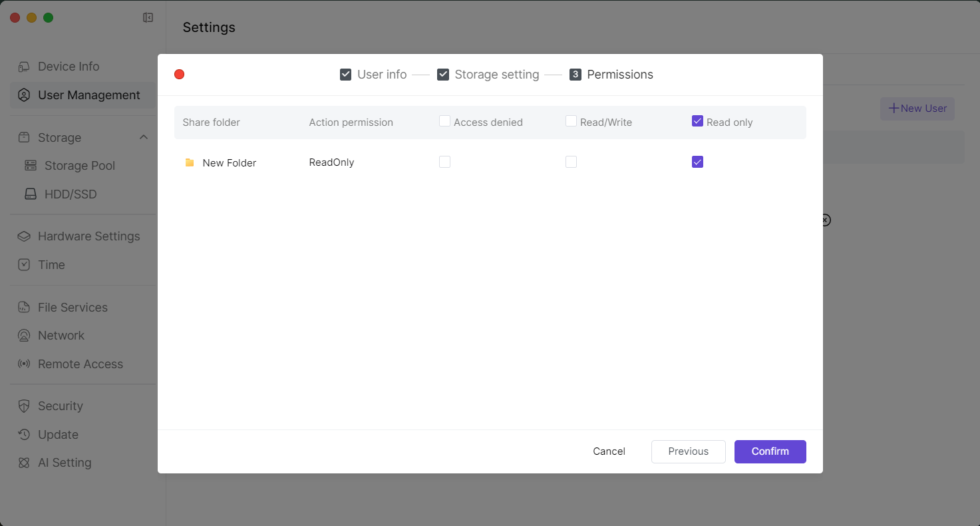Click the Hardware Settings icon
This screenshot has width=980, height=526.
point(24,236)
